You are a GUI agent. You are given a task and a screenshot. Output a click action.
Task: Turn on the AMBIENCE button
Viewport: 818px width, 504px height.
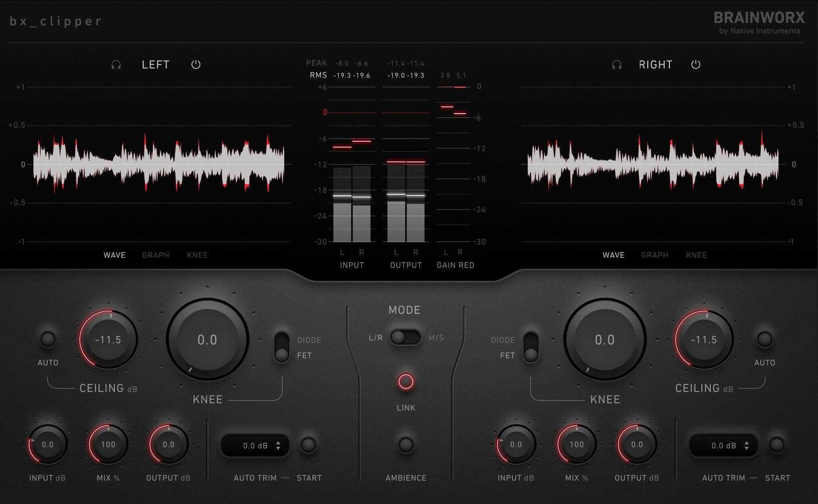(406, 445)
